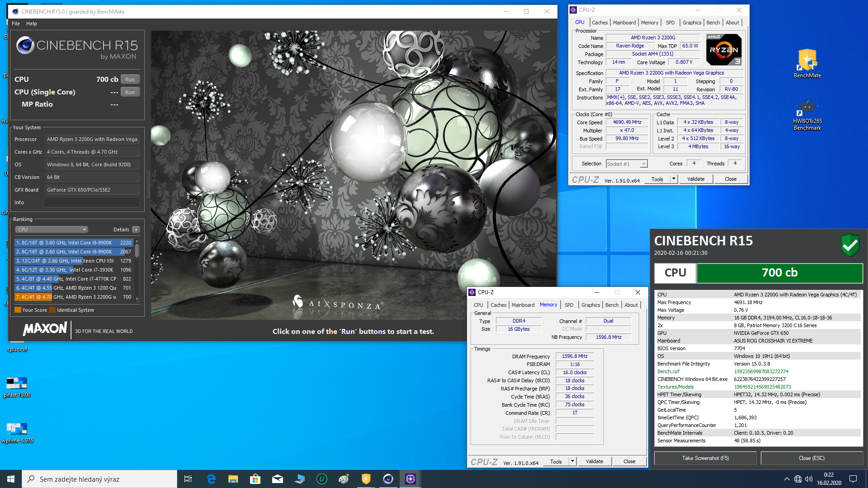Click Validate in memory CPU-Z window

click(x=594, y=461)
